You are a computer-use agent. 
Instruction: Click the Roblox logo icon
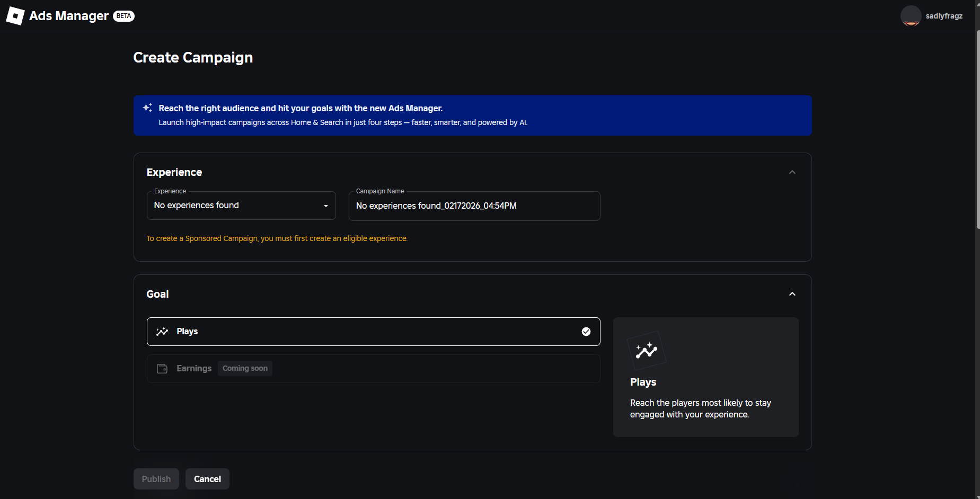pyautogui.click(x=15, y=16)
